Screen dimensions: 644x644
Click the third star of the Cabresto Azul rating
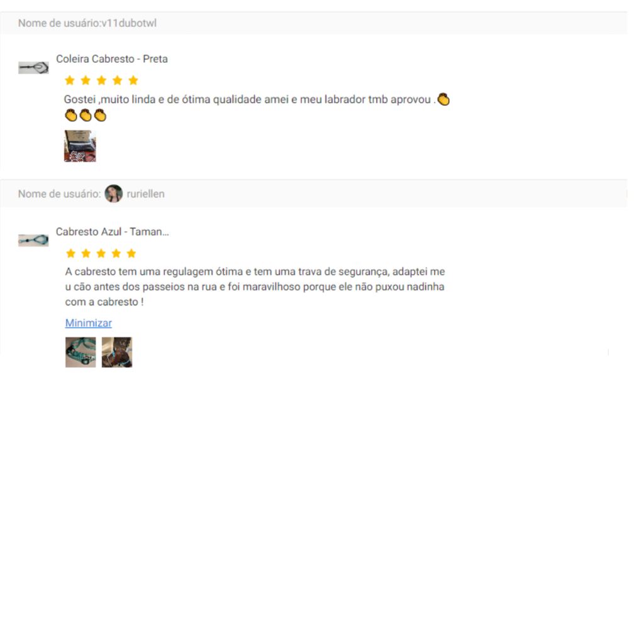pos(101,253)
